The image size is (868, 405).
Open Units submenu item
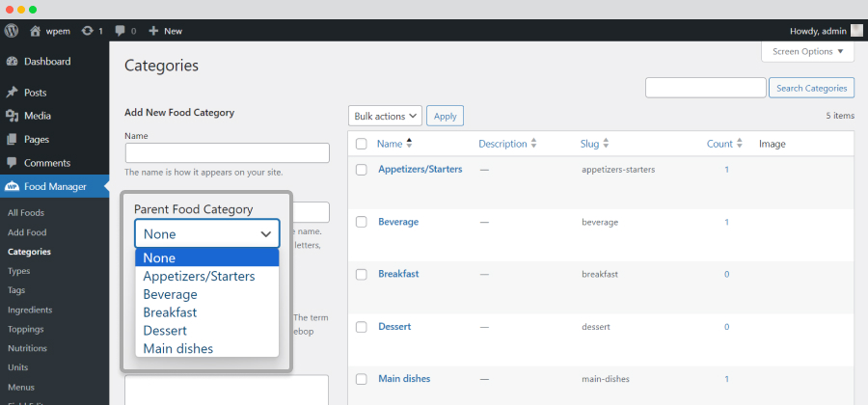pyautogui.click(x=17, y=368)
